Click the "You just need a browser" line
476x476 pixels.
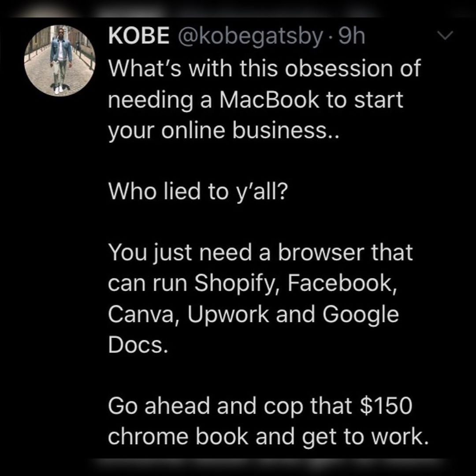[260, 253]
